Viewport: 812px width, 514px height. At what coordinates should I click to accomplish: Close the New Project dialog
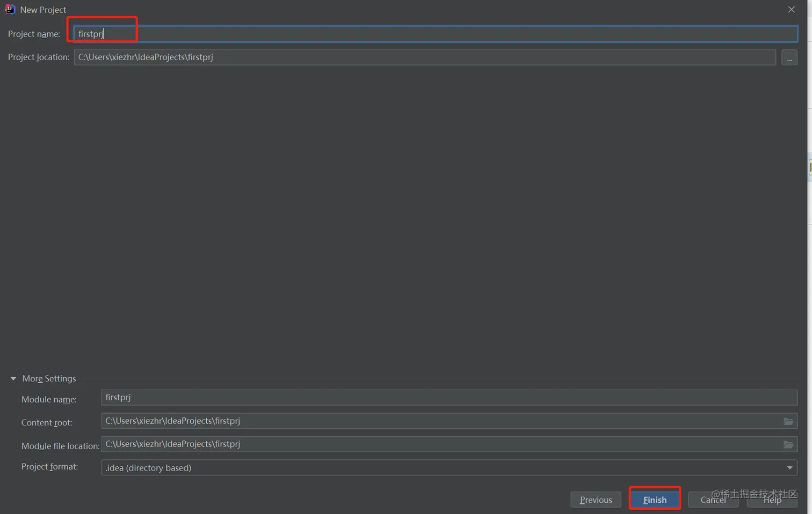pos(792,9)
